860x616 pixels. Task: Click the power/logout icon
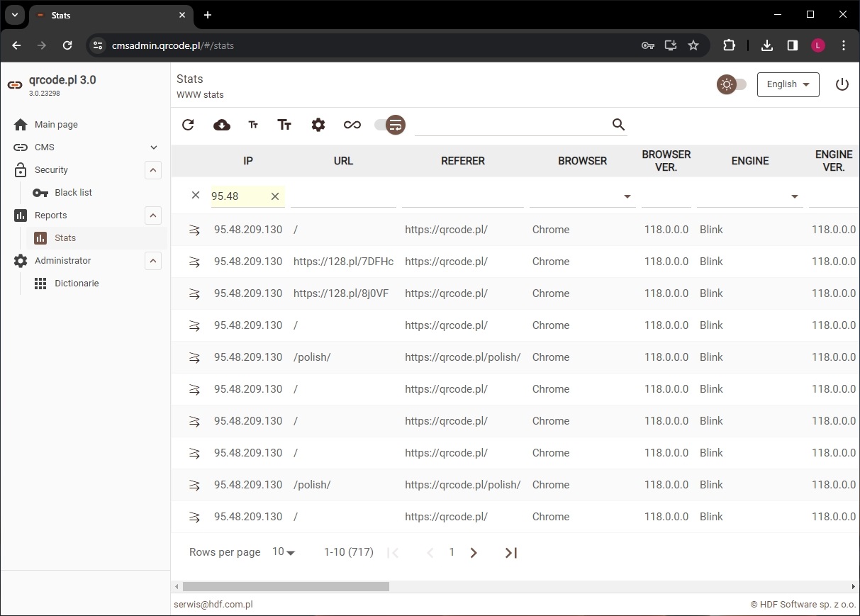point(842,84)
